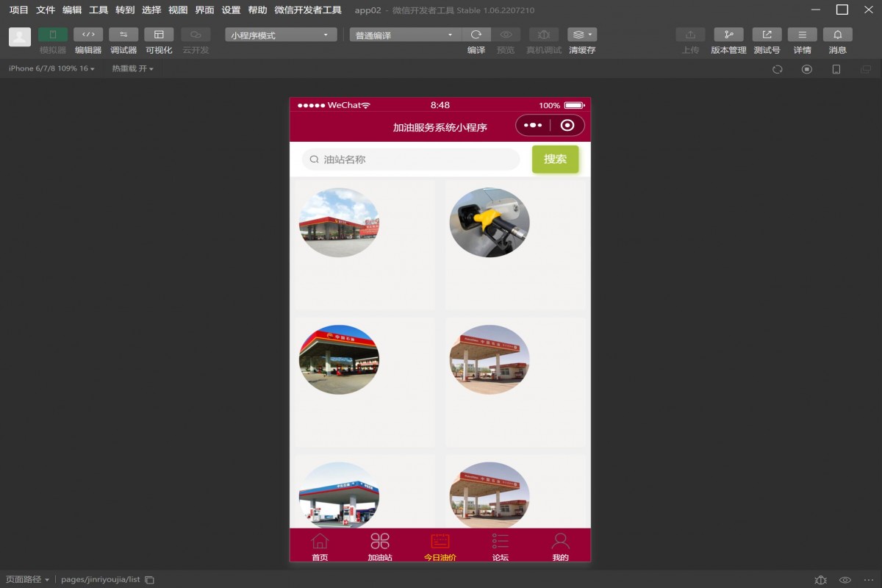
Task: Click the details (详情) icon
Action: 802,35
